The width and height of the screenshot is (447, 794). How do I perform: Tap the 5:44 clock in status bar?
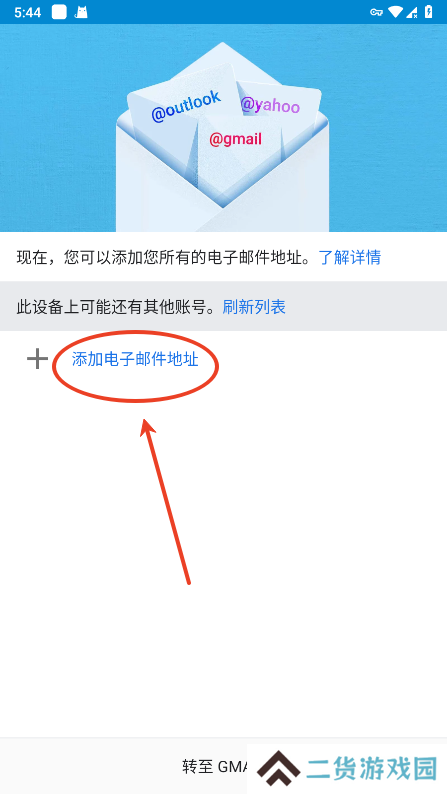click(x=27, y=12)
